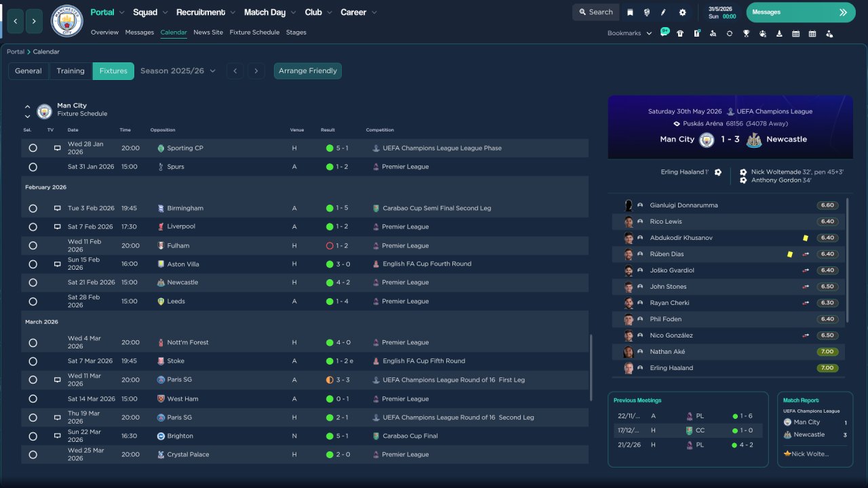Click the Manchester City club badge
868x488 pixels.
67,21
